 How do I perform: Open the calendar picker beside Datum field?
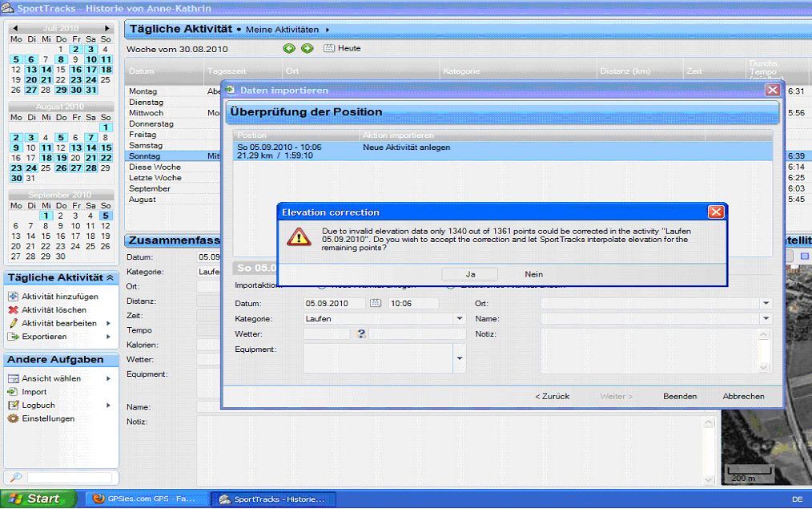pyautogui.click(x=376, y=304)
